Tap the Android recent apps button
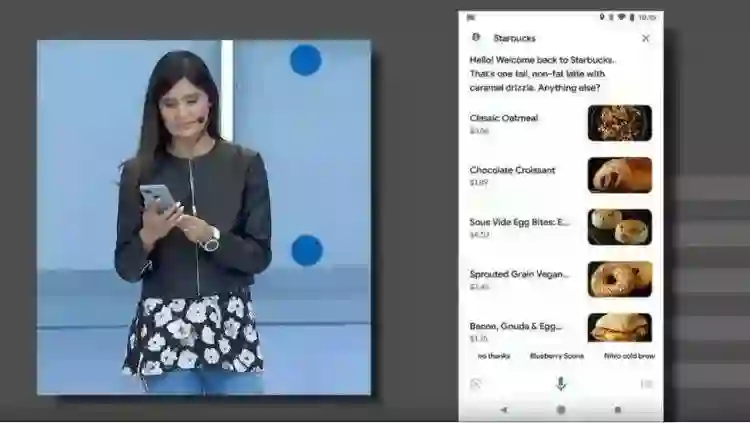The image size is (750, 423). (618, 410)
